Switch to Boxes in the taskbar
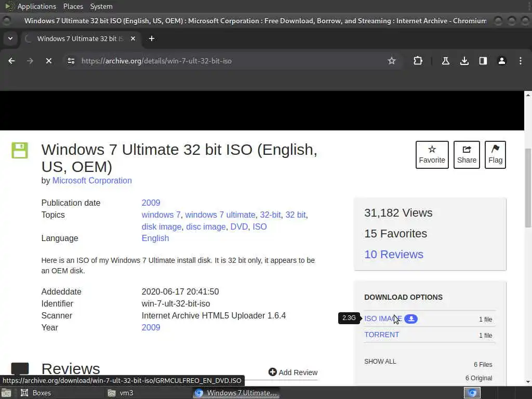The height and width of the screenshot is (399, 532). tap(36, 393)
